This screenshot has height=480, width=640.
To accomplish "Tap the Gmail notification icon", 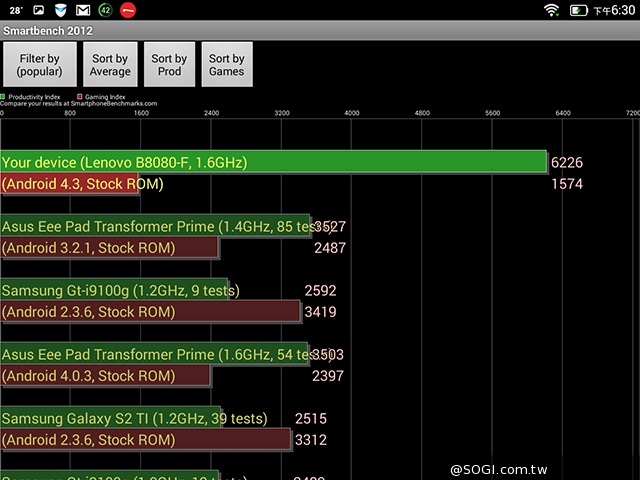I will pos(82,10).
